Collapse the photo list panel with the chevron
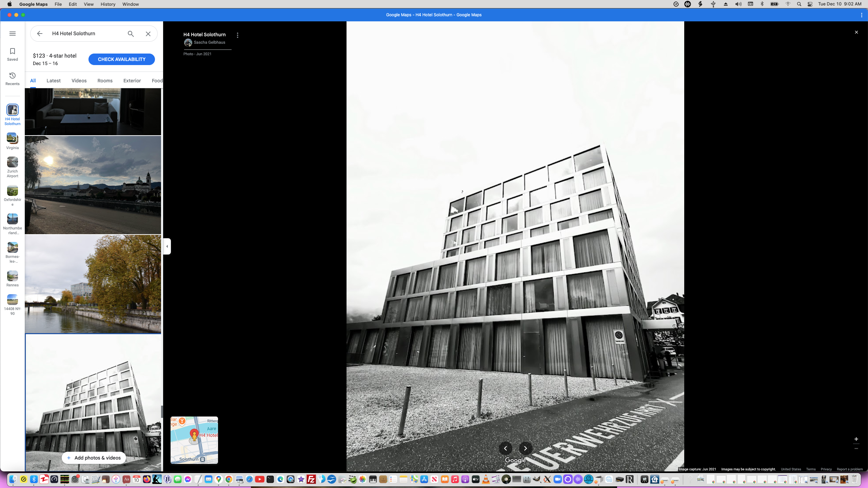Image resolution: width=868 pixels, height=488 pixels. [x=166, y=246]
